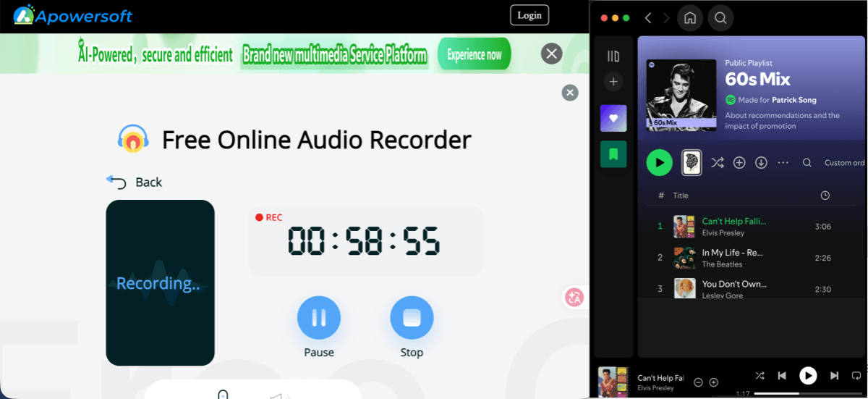Click album art of In My Life track
868x399 pixels.
[684, 258]
